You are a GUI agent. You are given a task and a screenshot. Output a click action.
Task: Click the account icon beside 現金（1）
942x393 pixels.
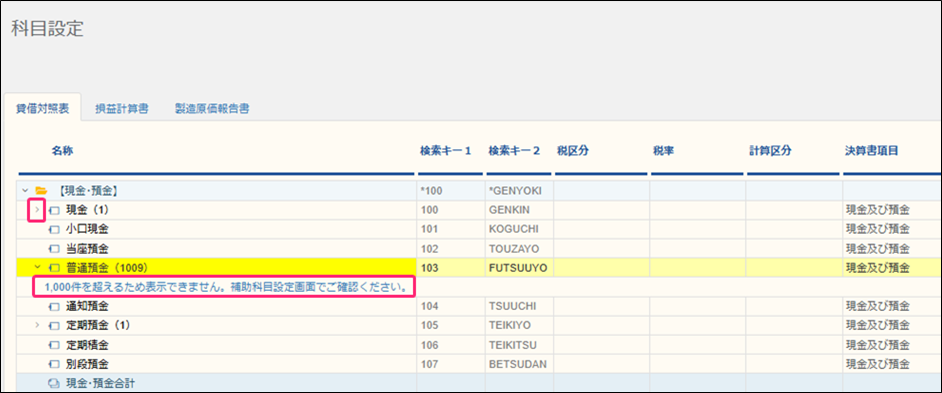click(54, 210)
